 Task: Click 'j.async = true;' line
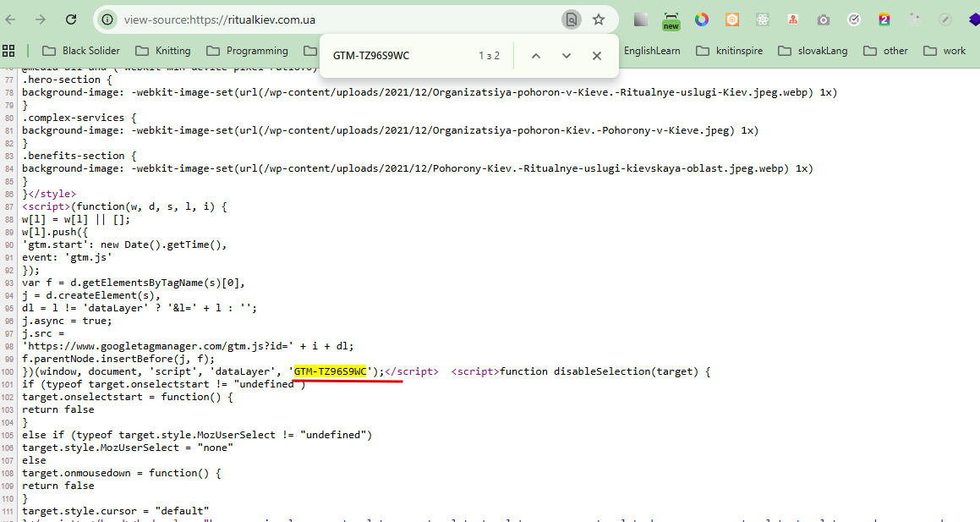point(67,321)
